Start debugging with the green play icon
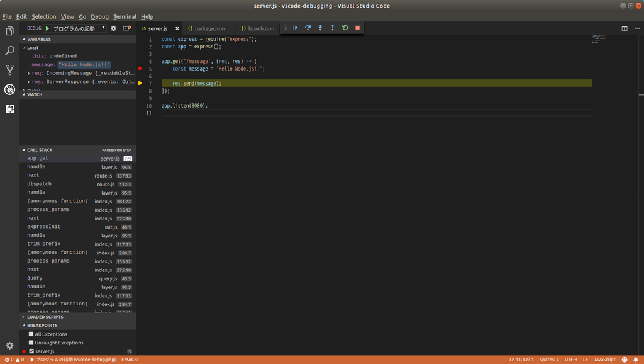The image size is (644, 364). coord(48,28)
